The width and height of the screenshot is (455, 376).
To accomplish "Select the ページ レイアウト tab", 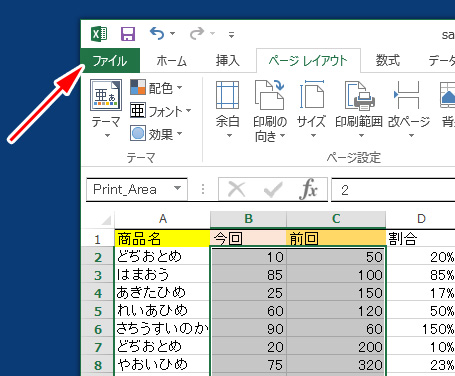I will 308,61.
